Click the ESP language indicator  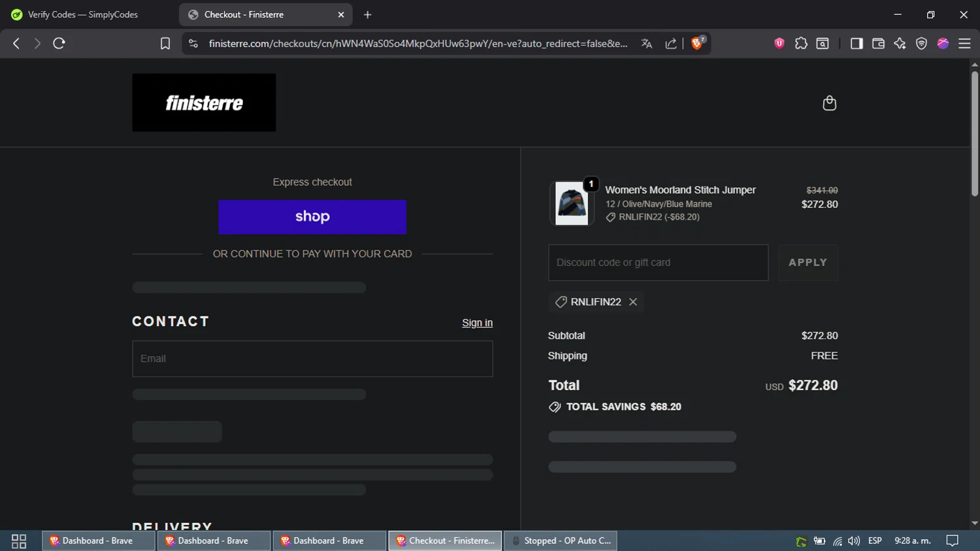pos(875,541)
